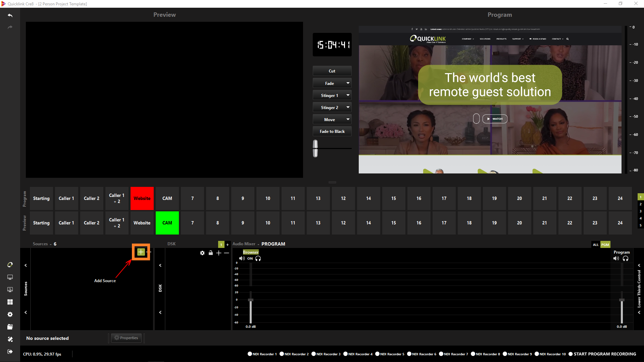Toggle the Browser channel ON button
The image size is (644, 362).
coord(250,258)
